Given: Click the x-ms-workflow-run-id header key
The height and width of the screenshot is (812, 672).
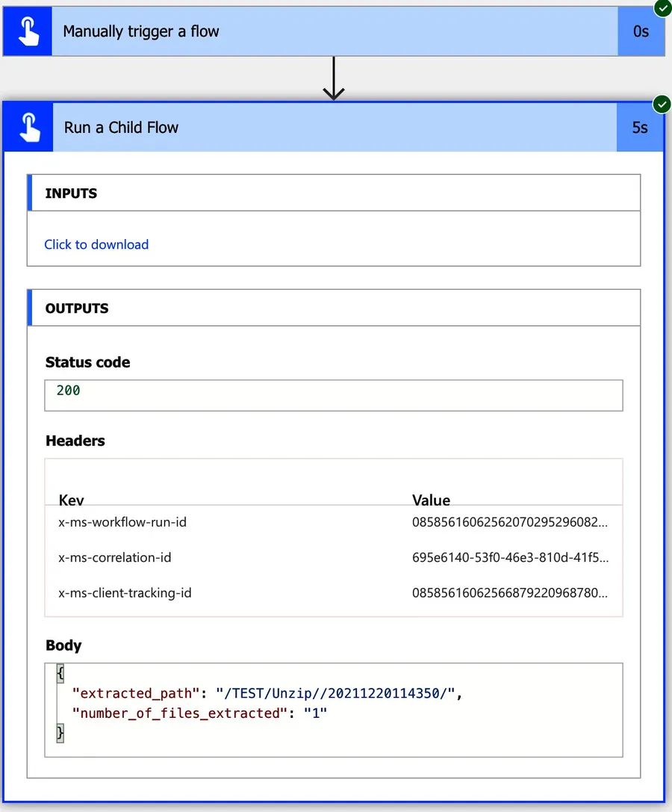Looking at the screenshot, I should point(122,522).
